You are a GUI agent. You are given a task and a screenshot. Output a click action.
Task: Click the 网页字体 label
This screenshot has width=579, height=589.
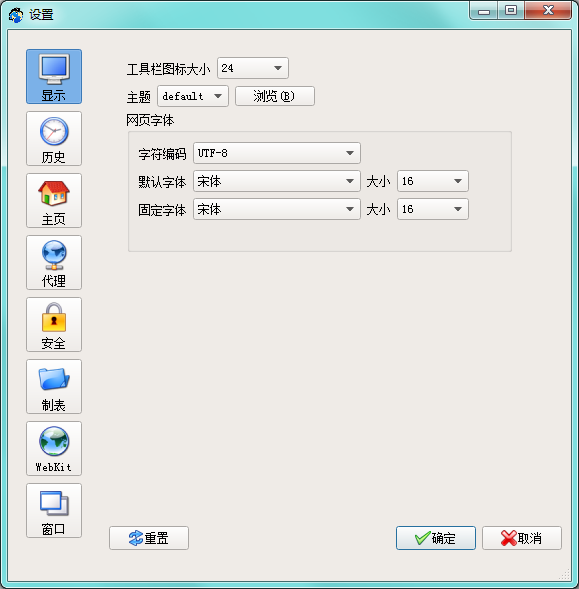point(150,121)
